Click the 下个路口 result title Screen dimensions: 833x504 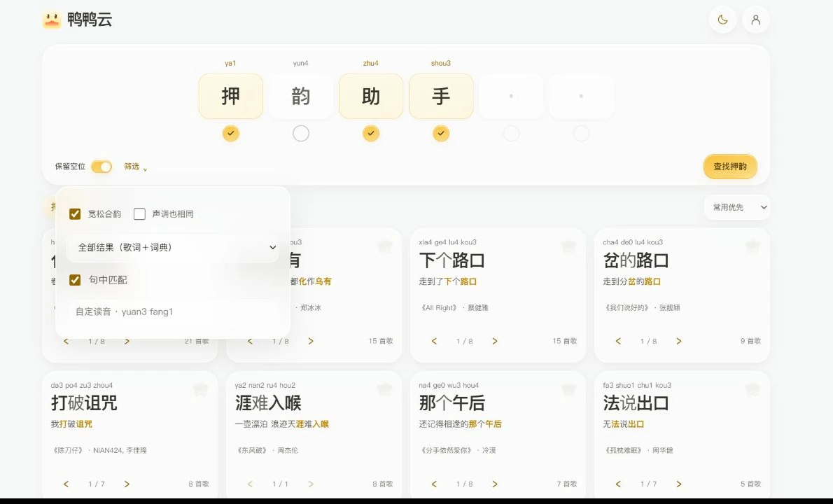[451, 260]
